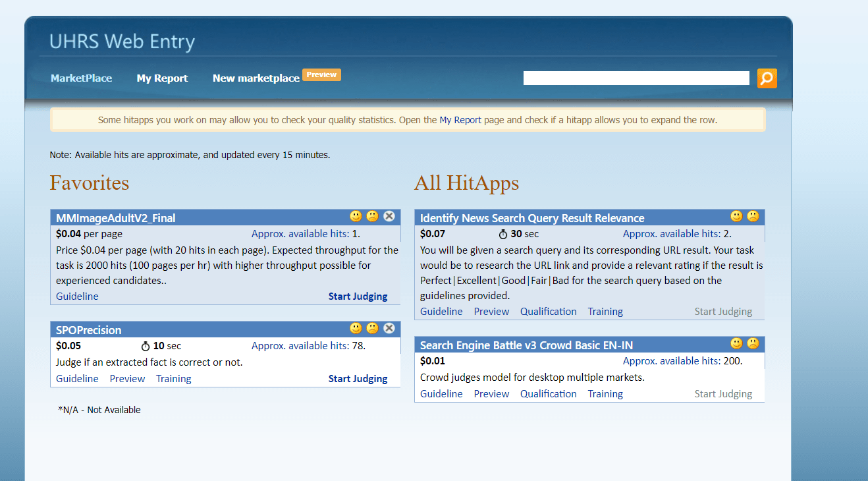Click sad smiley on Search Engine Battle hitapp

pyautogui.click(x=753, y=343)
